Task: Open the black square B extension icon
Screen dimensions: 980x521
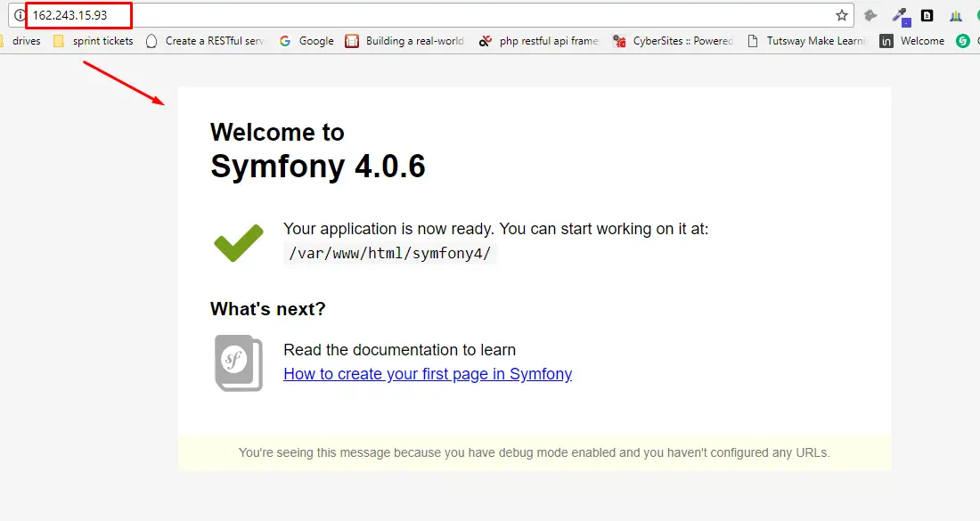Action: (x=927, y=16)
